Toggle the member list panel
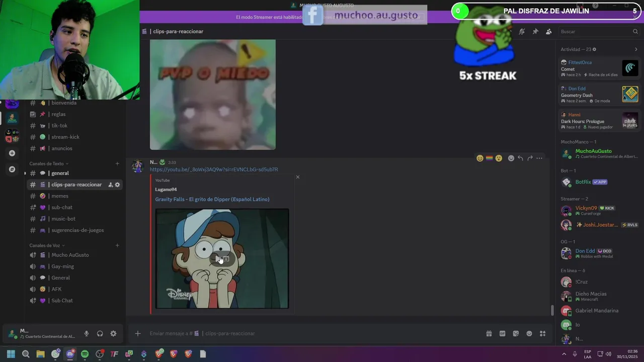This screenshot has height=362, width=644. (x=548, y=31)
